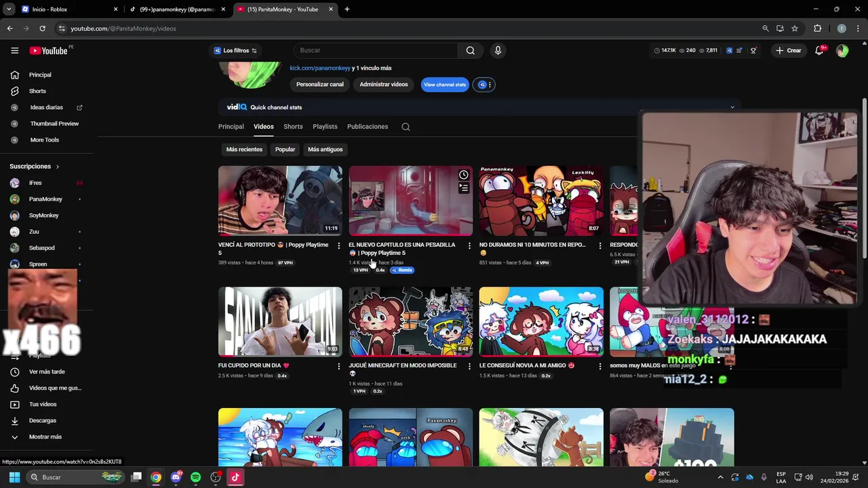Open options for EL NUEVO CAPITULO video

click(469, 245)
